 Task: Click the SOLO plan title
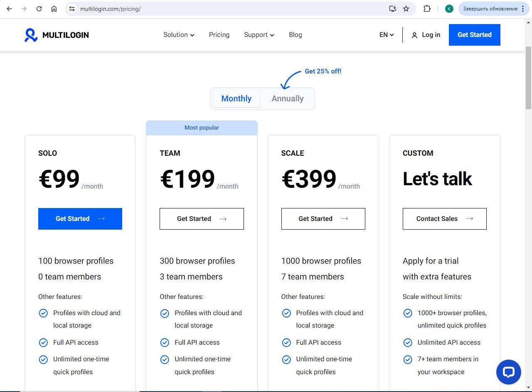click(47, 153)
